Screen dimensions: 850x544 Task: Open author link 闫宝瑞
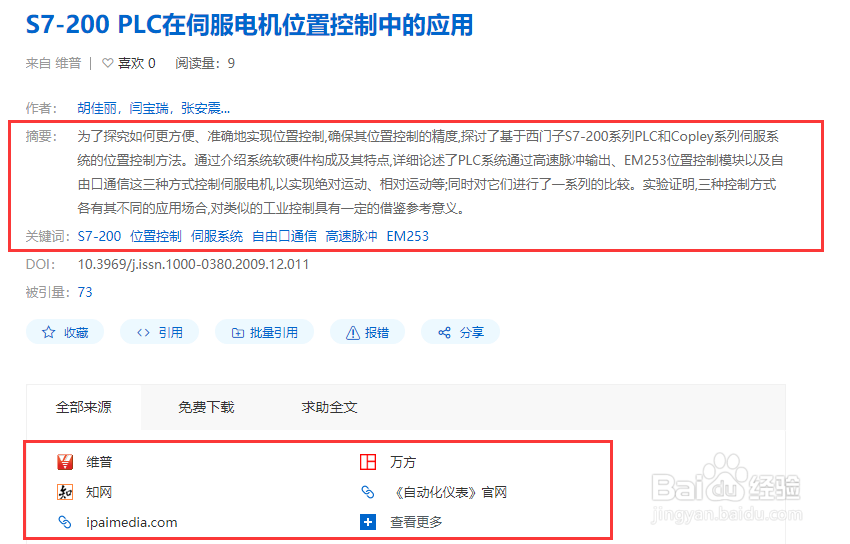[149, 108]
